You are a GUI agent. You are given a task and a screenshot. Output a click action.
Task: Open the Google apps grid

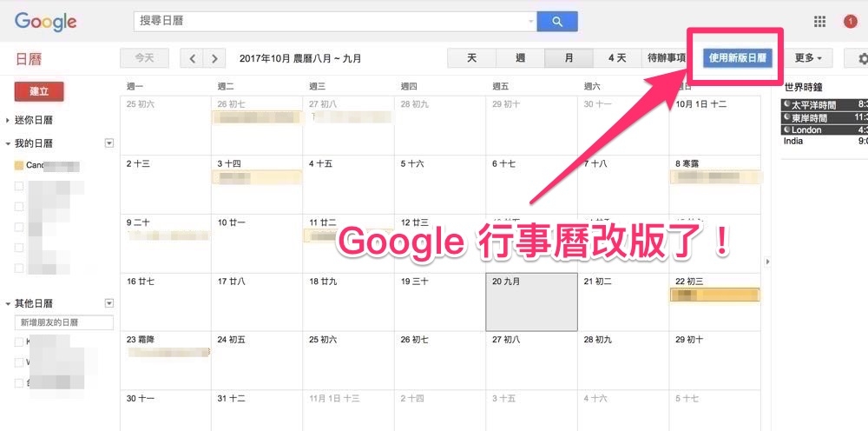point(820,22)
